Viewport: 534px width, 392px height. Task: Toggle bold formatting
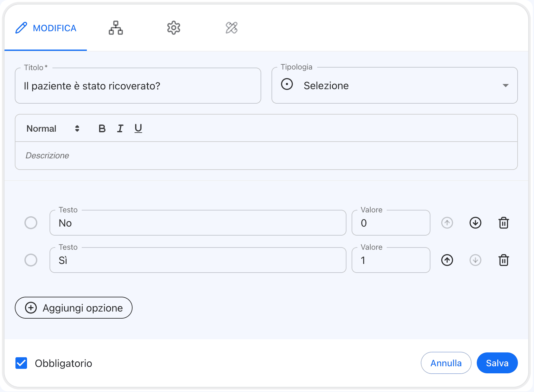point(102,128)
